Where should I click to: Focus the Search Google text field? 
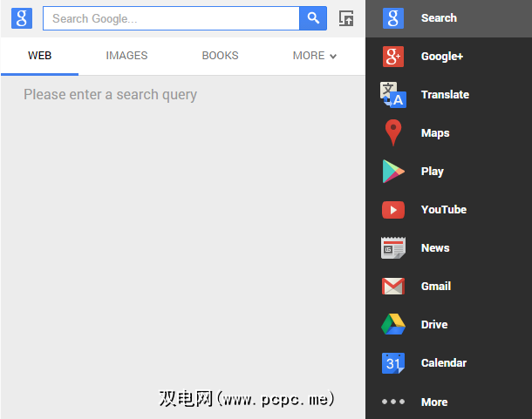pyautogui.click(x=171, y=18)
